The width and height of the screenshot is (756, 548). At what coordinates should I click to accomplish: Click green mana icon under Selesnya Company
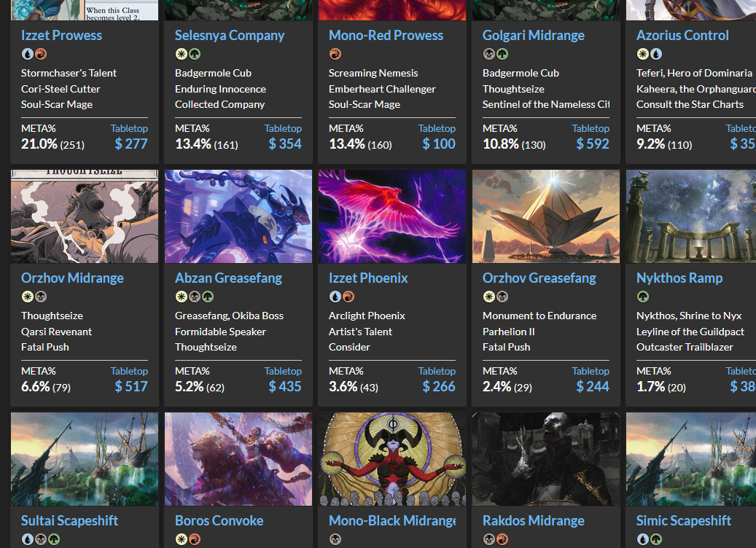click(195, 54)
